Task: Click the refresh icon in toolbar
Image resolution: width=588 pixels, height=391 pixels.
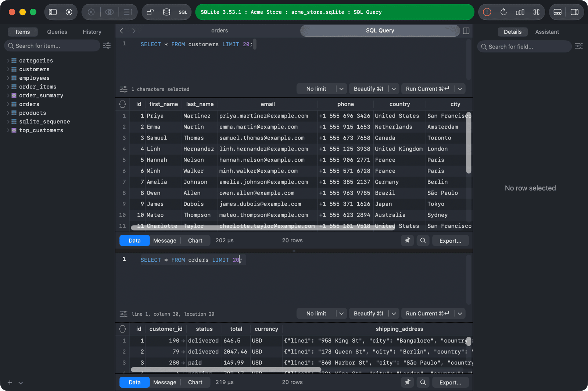Action: pyautogui.click(x=503, y=12)
